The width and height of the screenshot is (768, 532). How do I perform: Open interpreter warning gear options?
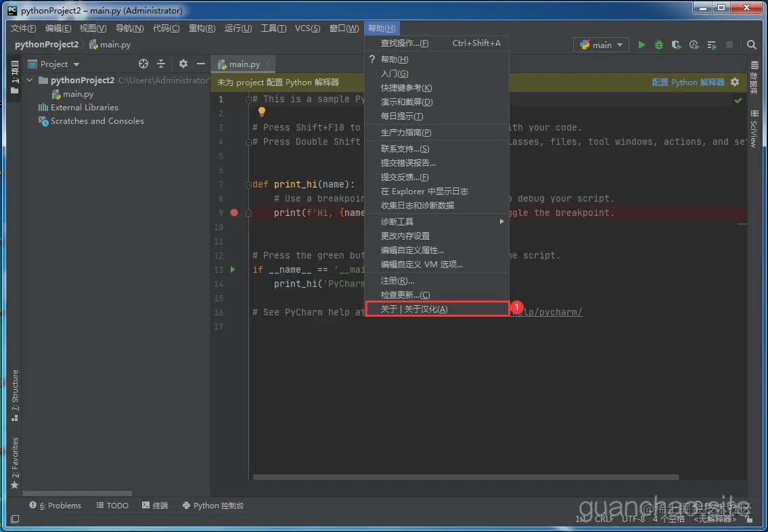coord(735,82)
